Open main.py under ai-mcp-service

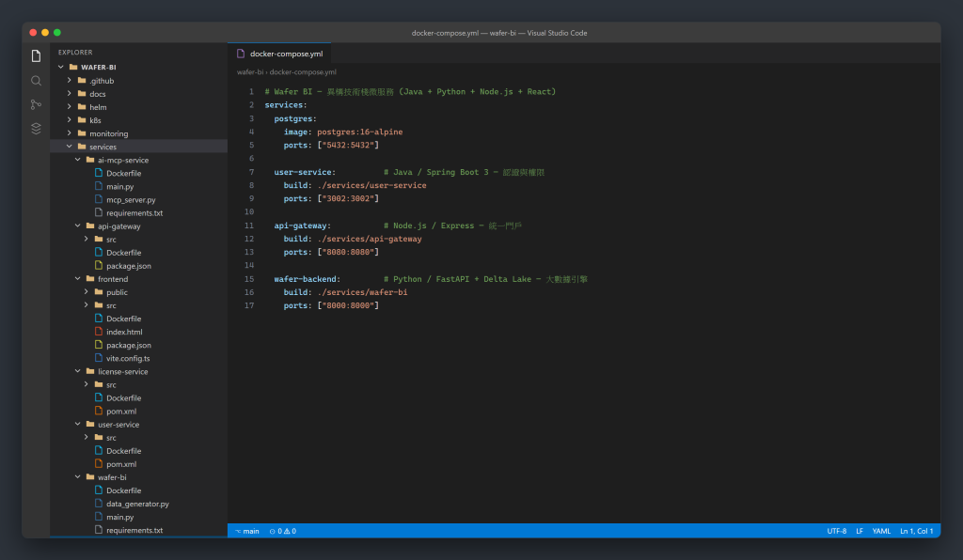tap(119, 186)
